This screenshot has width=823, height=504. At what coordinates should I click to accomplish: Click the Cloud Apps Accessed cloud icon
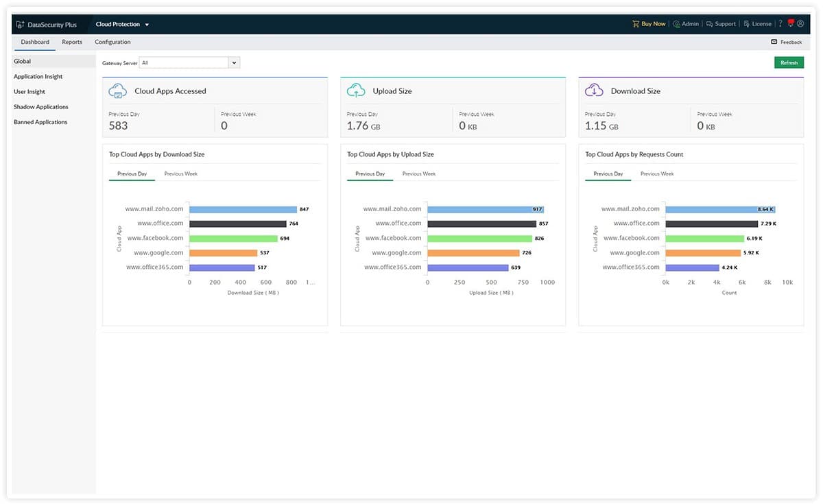click(x=118, y=91)
